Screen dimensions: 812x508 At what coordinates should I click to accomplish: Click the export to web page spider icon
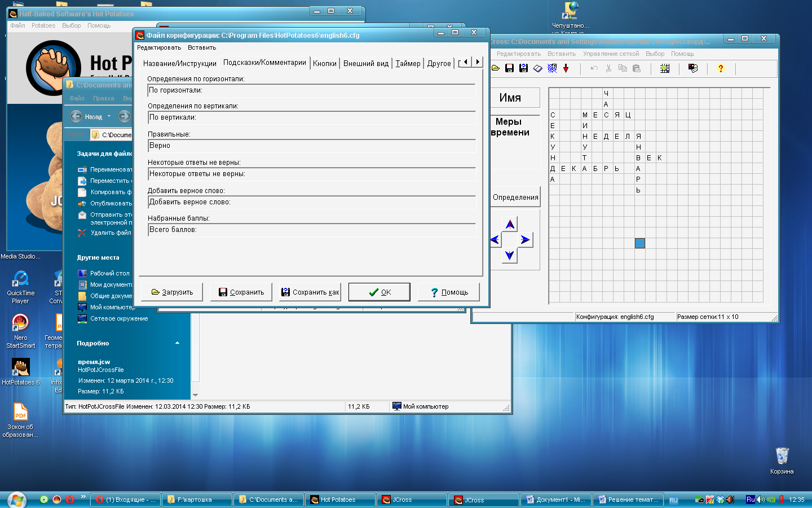(x=552, y=68)
